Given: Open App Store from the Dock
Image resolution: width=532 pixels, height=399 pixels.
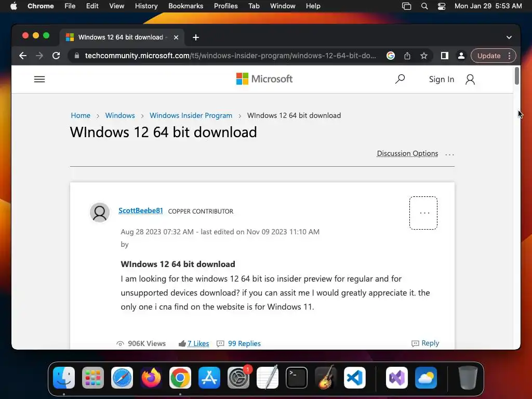Looking at the screenshot, I should [x=209, y=378].
